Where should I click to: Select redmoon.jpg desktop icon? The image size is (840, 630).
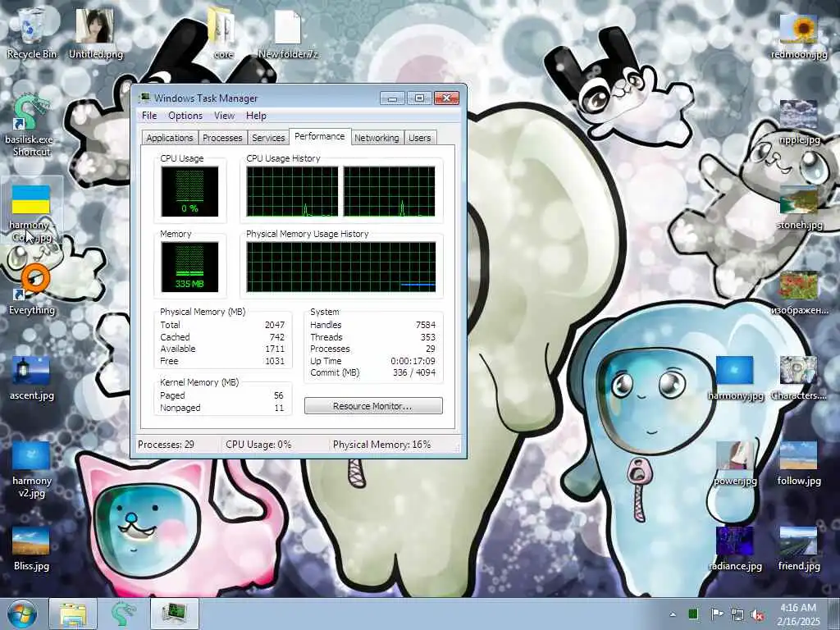[x=799, y=35]
